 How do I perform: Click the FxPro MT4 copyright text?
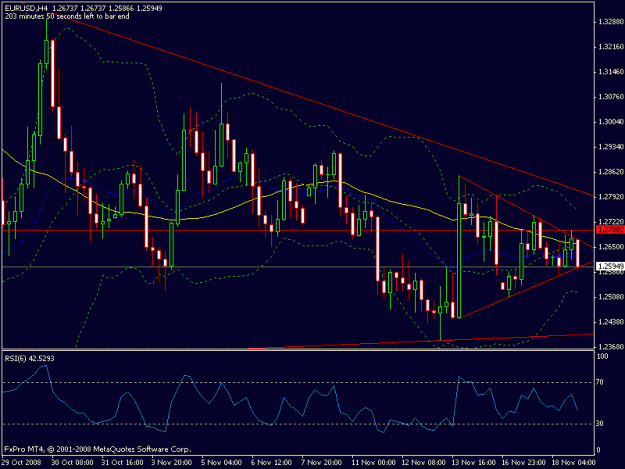pyautogui.click(x=98, y=449)
